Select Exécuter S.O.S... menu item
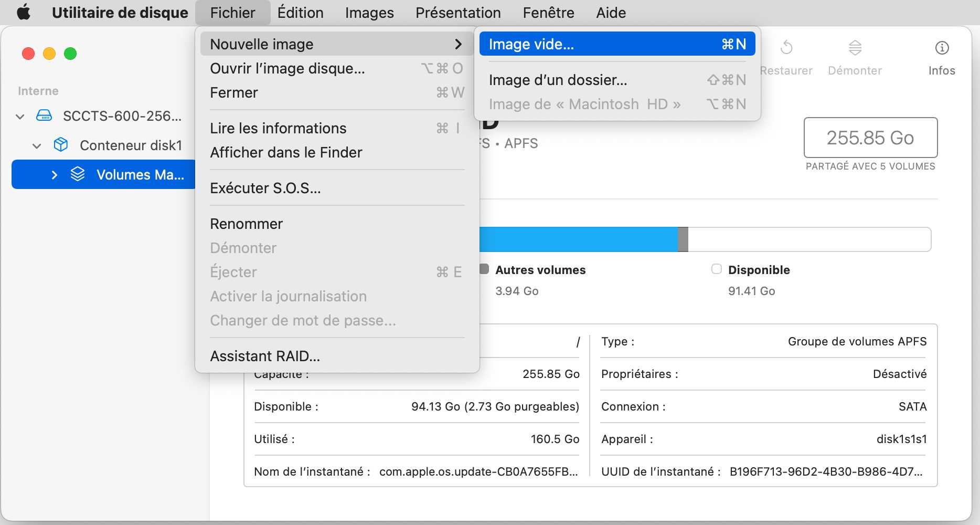This screenshot has height=525, width=980. click(x=337, y=188)
